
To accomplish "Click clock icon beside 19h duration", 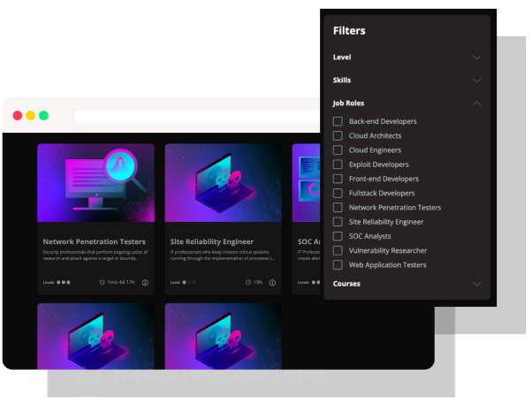I will [247, 282].
